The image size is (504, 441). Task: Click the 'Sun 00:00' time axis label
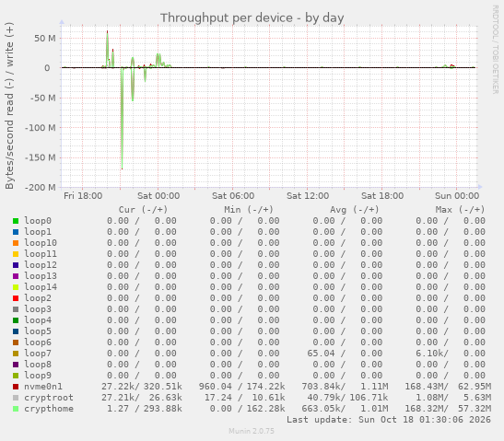[457, 195]
